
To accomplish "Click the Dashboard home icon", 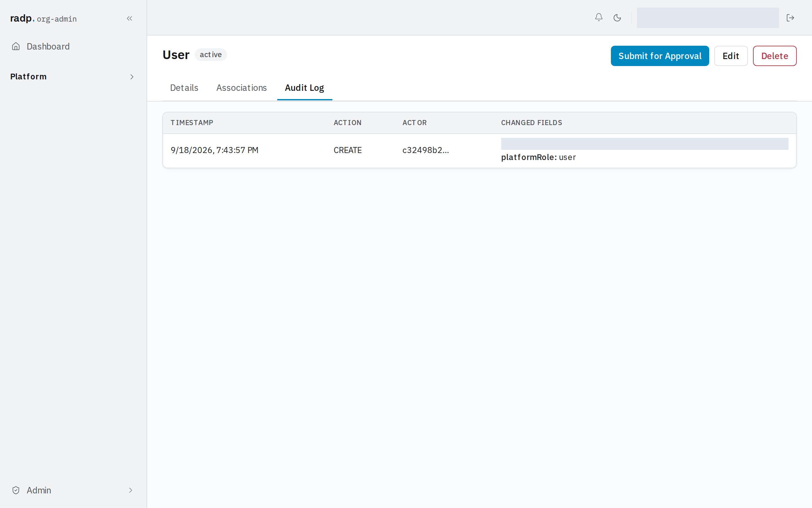I will click(x=16, y=46).
